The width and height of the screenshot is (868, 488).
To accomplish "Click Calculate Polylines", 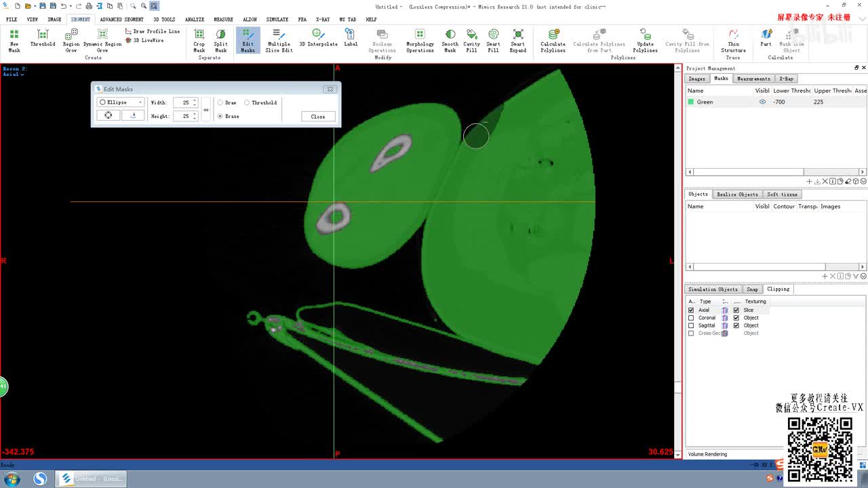I will click(553, 41).
